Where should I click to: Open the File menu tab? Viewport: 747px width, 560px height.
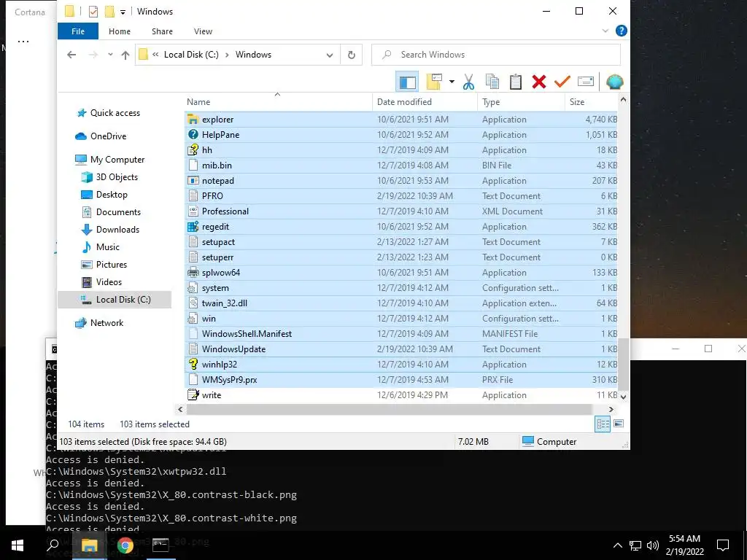coord(78,31)
